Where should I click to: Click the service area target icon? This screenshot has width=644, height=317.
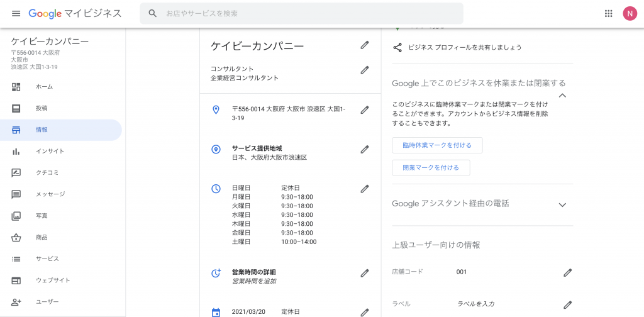click(216, 150)
